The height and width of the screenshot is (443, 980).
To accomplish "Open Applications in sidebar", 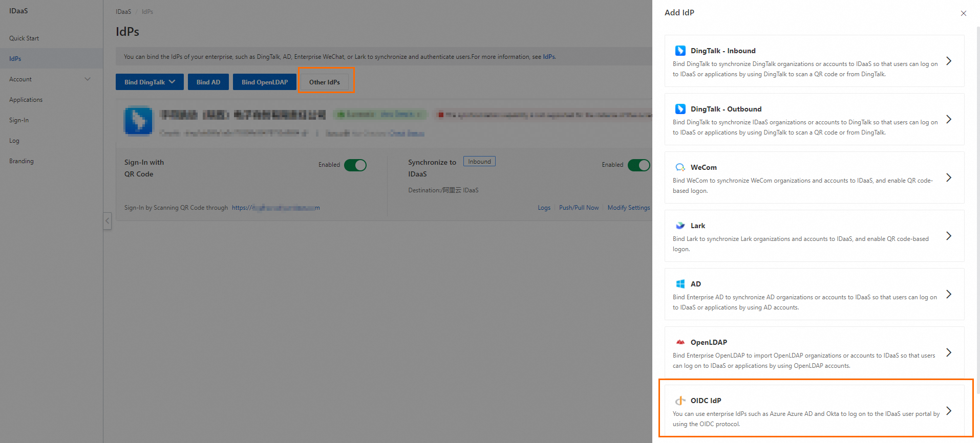I will [26, 100].
